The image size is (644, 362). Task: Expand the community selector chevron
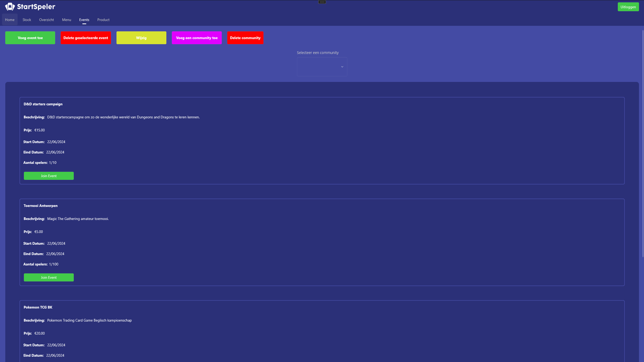click(x=342, y=66)
